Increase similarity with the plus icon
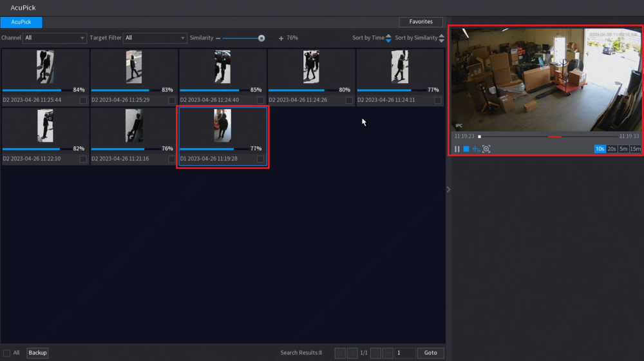The width and height of the screenshot is (644, 361). (281, 38)
